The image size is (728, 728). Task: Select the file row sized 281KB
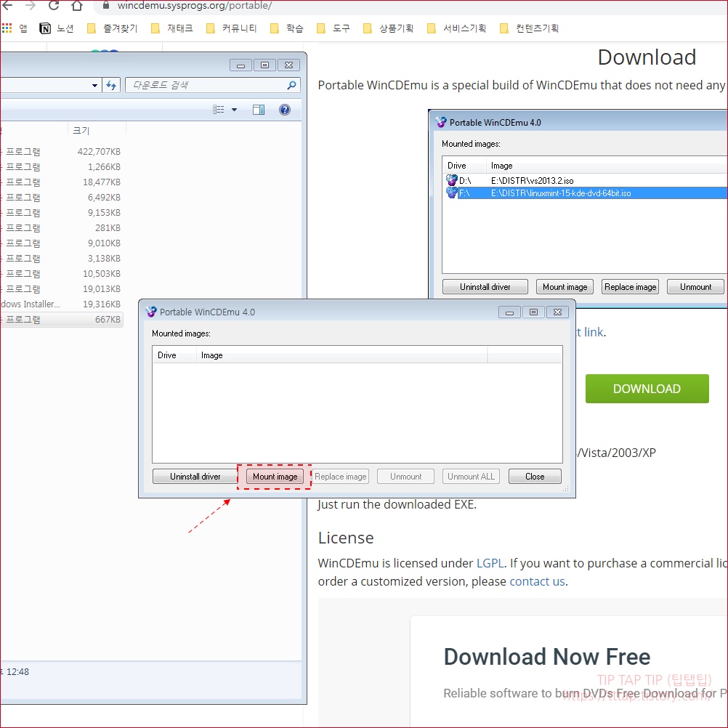61,228
